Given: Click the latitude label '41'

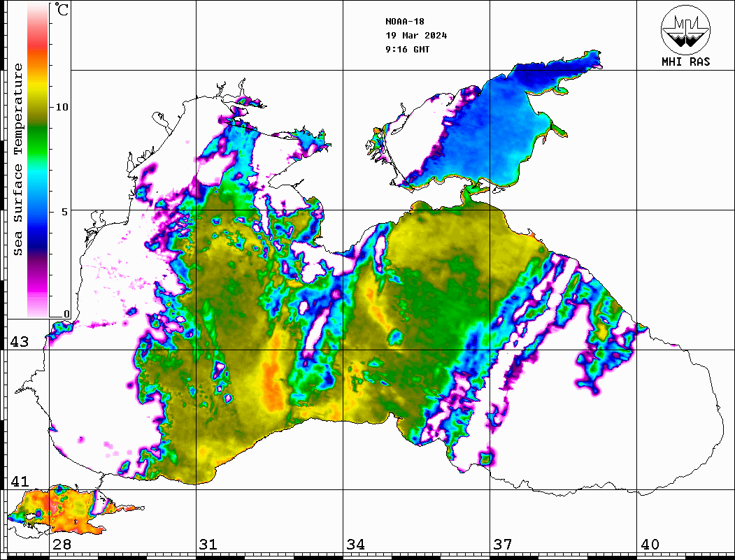Looking at the screenshot, I should click(19, 481).
